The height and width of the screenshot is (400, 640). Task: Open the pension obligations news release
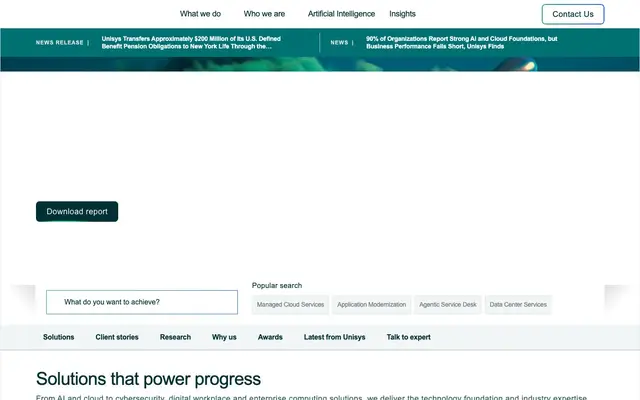tap(191, 42)
